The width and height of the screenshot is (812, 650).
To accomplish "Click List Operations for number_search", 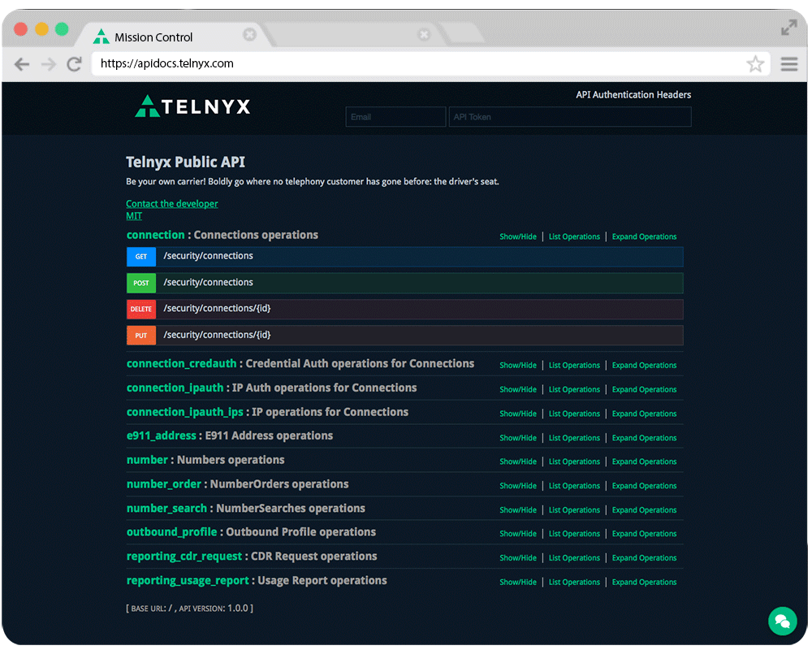I will (x=574, y=510).
